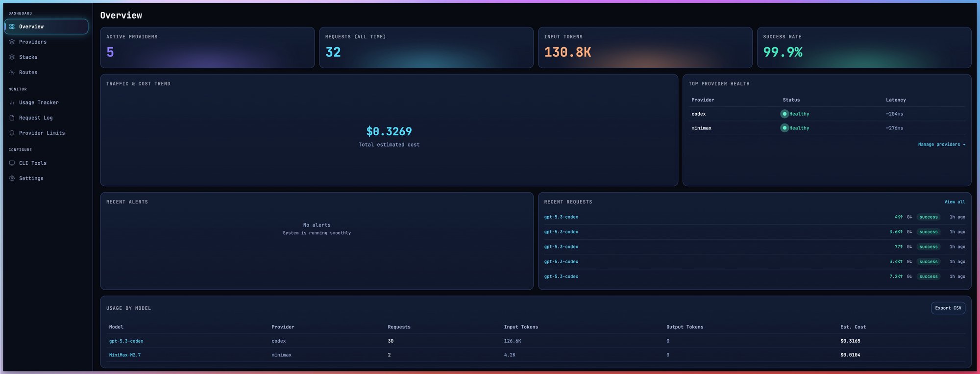Open the Providers menu item

tap(32, 42)
